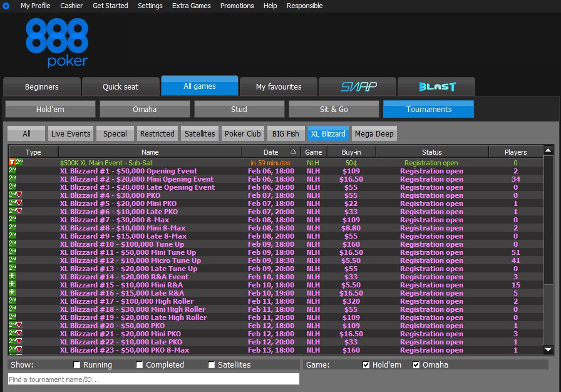Open XL Blizzard #17 $100,000 High Roller
The width and height of the screenshot is (561, 392).
click(x=126, y=301)
